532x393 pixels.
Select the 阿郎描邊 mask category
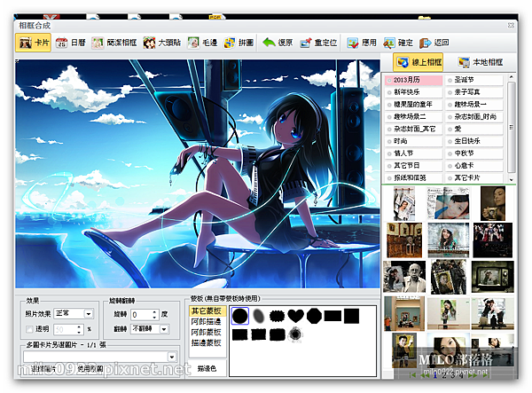(207, 321)
